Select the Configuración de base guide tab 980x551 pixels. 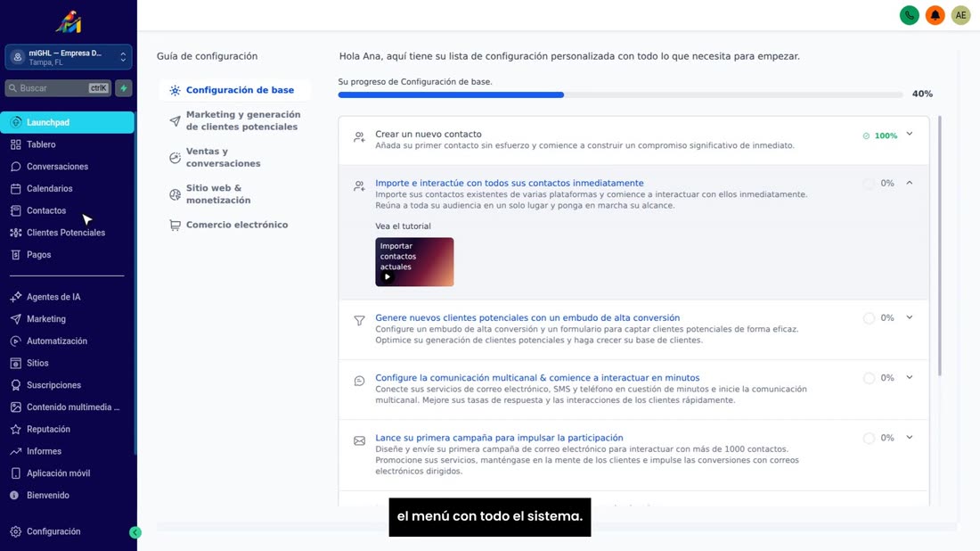[234, 90]
